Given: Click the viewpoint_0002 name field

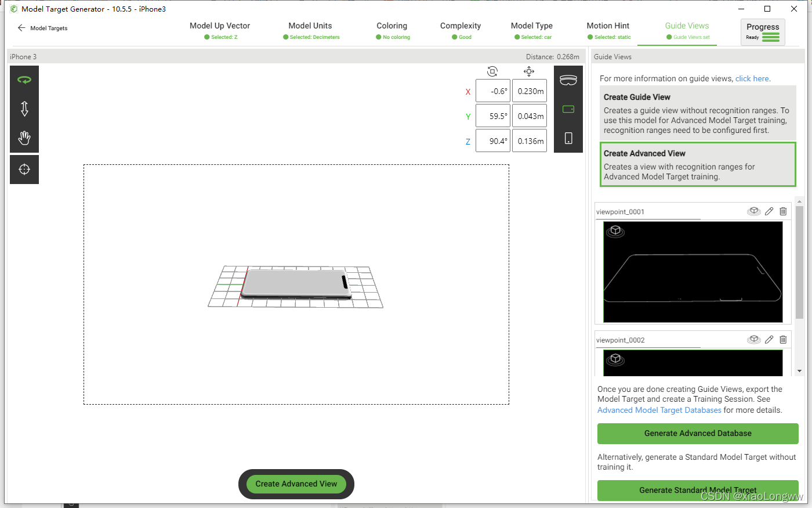Looking at the screenshot, I should tap(648, 340).
